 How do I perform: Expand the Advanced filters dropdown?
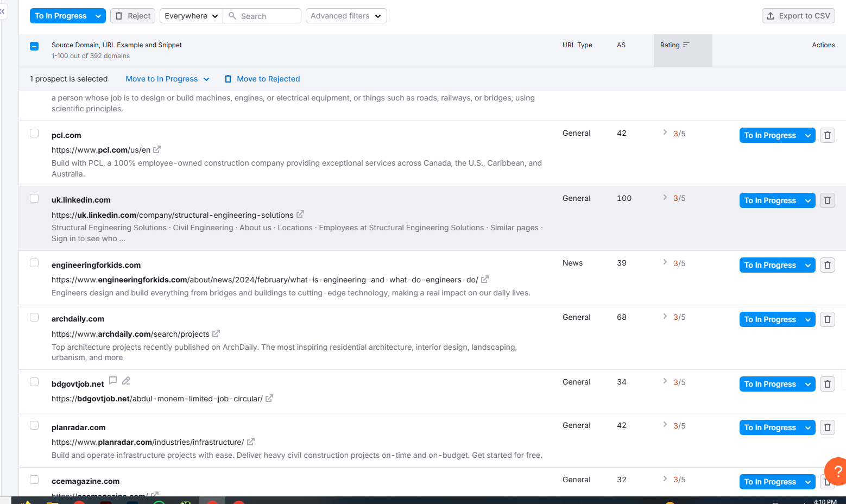point(346,16)
